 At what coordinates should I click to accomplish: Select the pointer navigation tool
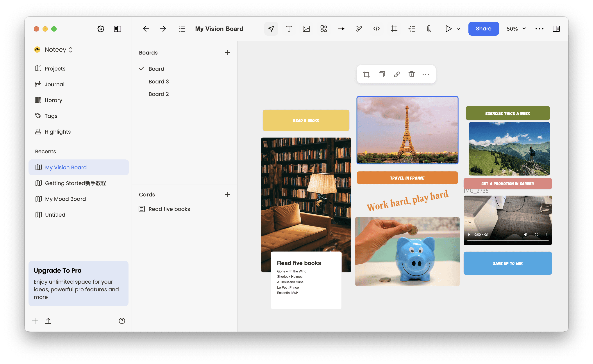[x=271, y=29]
